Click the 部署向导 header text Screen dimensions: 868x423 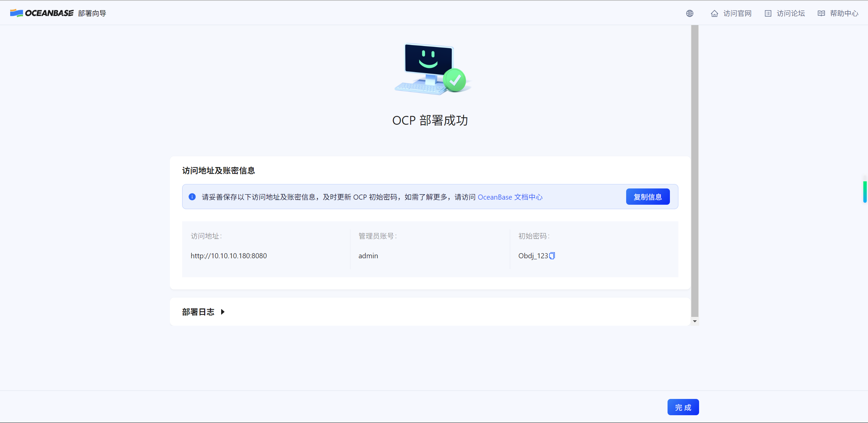[x=92, y=13]
